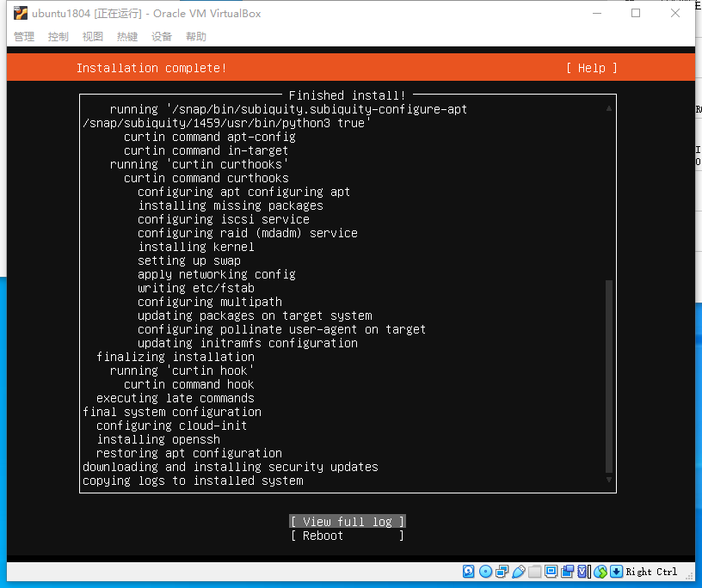Open the 设备 menu
Screen dimensions: 702x588
pyautogui.click(x=161, y=36)
